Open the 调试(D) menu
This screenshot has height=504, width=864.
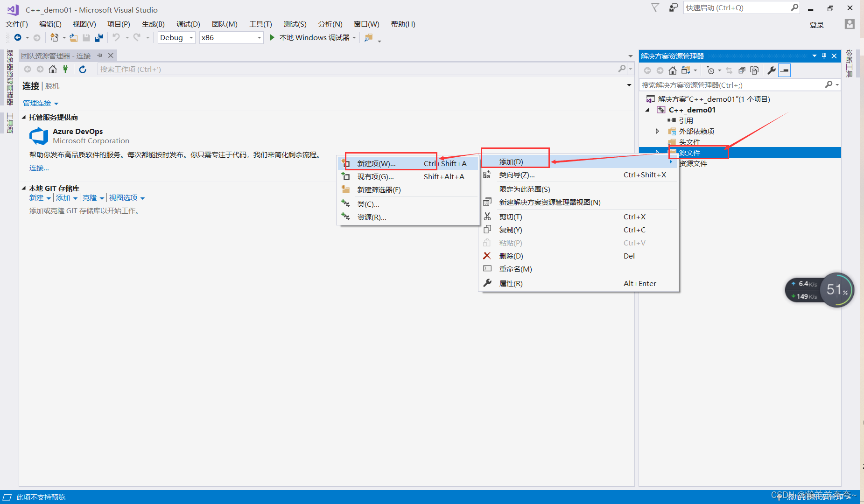188,24
